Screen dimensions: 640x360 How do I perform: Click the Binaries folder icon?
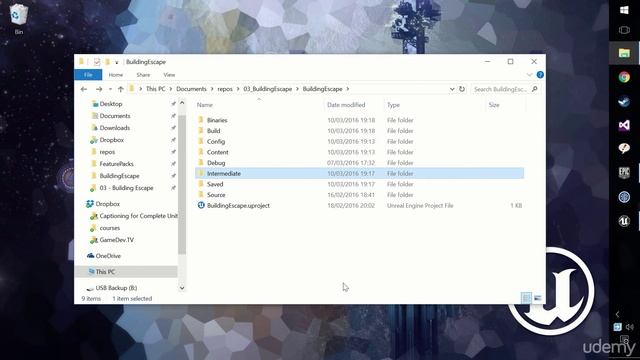(201, 120)
